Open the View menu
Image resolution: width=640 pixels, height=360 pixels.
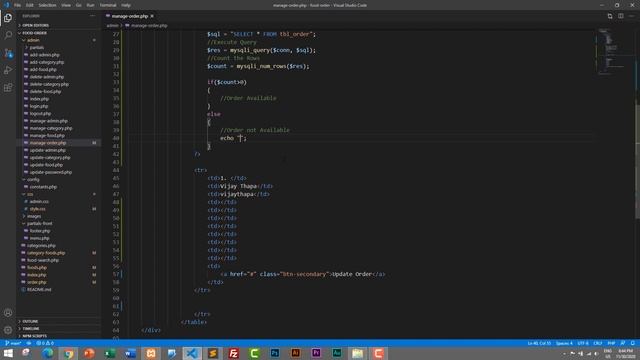click(x=66, y=5)
